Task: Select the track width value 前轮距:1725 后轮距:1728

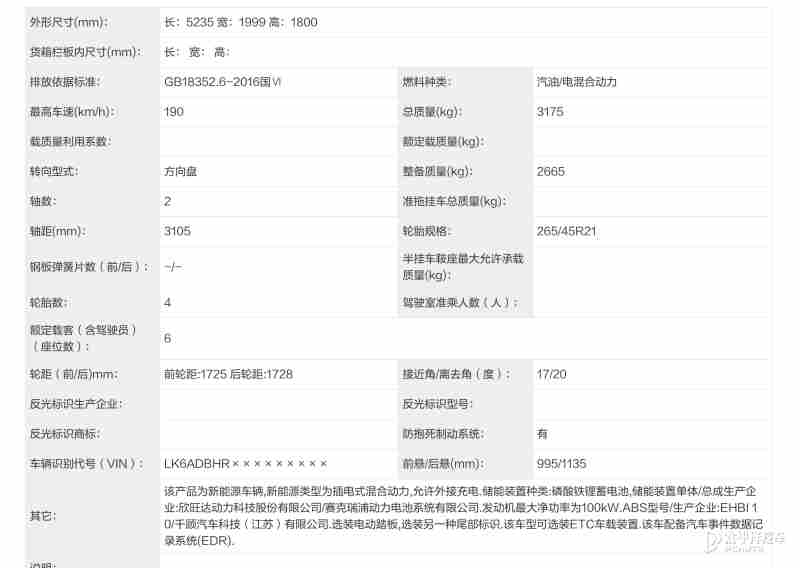Action: coord(228,374)
